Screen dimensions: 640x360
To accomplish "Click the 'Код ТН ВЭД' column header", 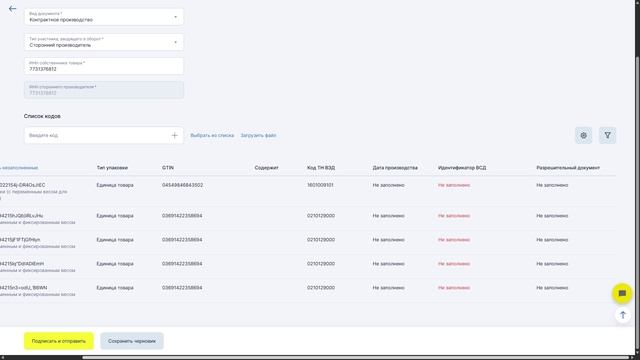I will (321, 168).
